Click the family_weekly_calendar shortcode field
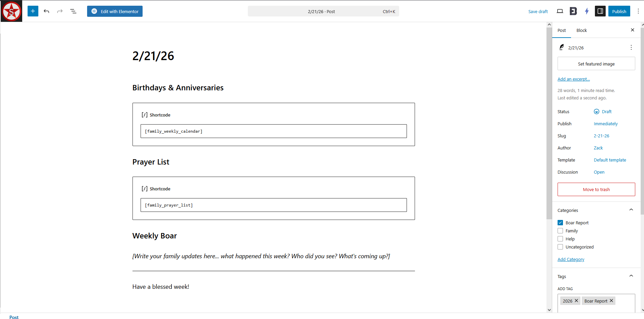The width and height of the screenshot is (644, 319). 273,131
